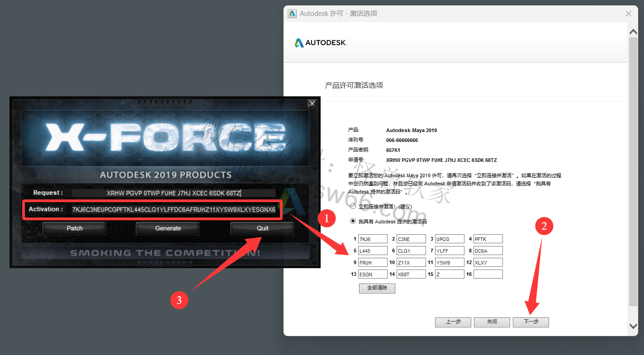Click the X-Force keygen close icon
Viewport: 644px width, 355px height.
pyautogui.click(x=312, y=104)
